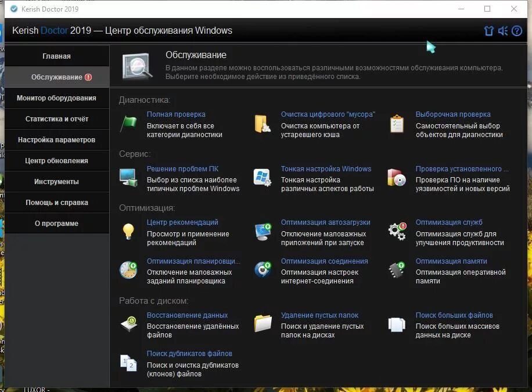This screenshot has height=392, width=532.
Task: Open Оптимизация автозагрузки link
Action: pyautogui.click(x=325, y=222)
